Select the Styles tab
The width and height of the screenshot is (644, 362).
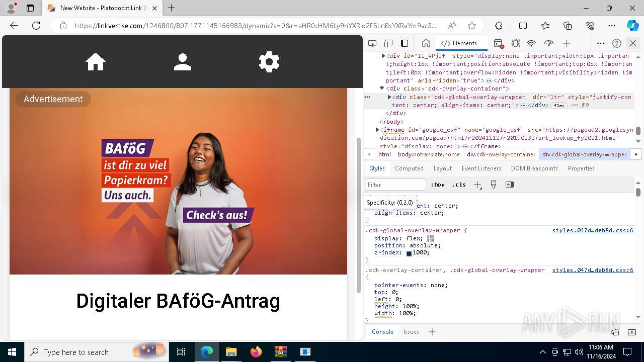[x=377, y=168]
